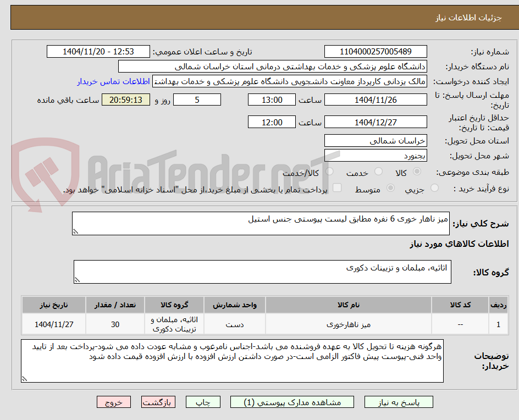Viewport: 519px width, 420px height.
Task: Click the 'نام کالا' column header
Action: tap(349, 305)
